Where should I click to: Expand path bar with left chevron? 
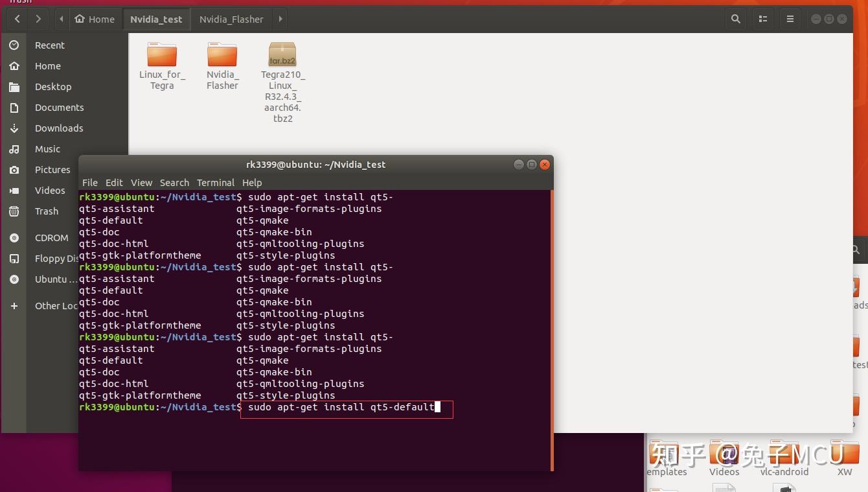click(x=62, y=19)
